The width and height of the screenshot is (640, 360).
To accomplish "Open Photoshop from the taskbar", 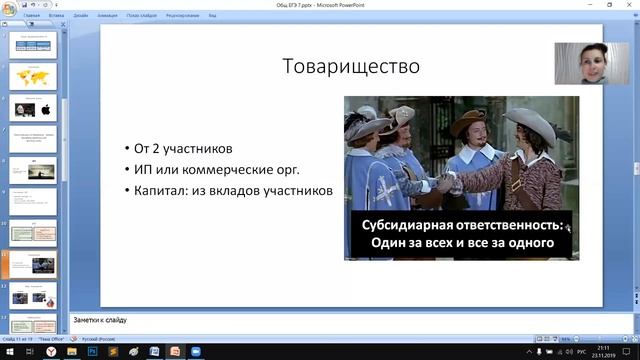I will click(93, 351).
